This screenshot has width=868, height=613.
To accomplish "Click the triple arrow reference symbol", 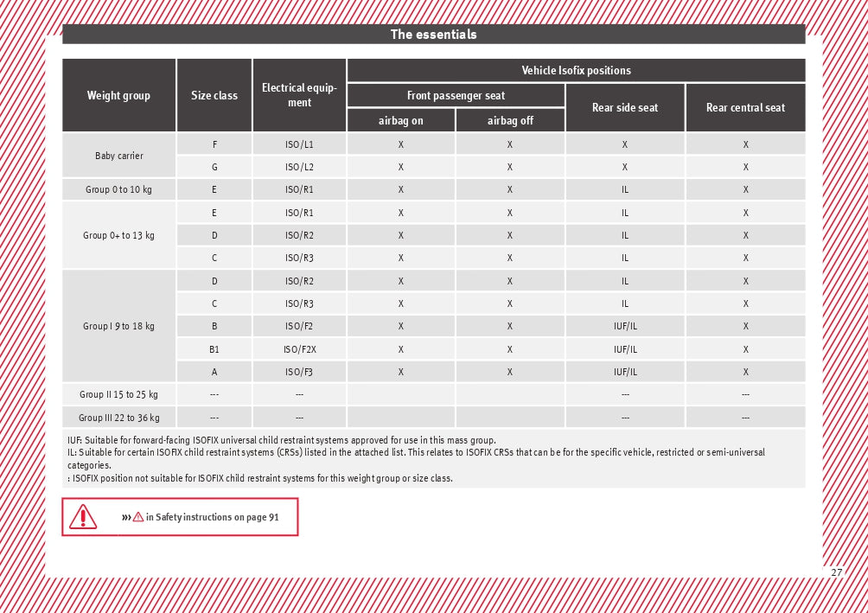I will point(126,517).
